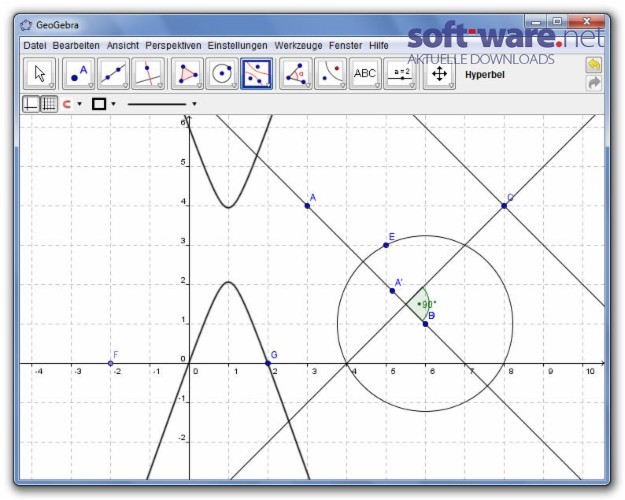
Task: Click point G on the x-axis
Action: click(268, 363)
